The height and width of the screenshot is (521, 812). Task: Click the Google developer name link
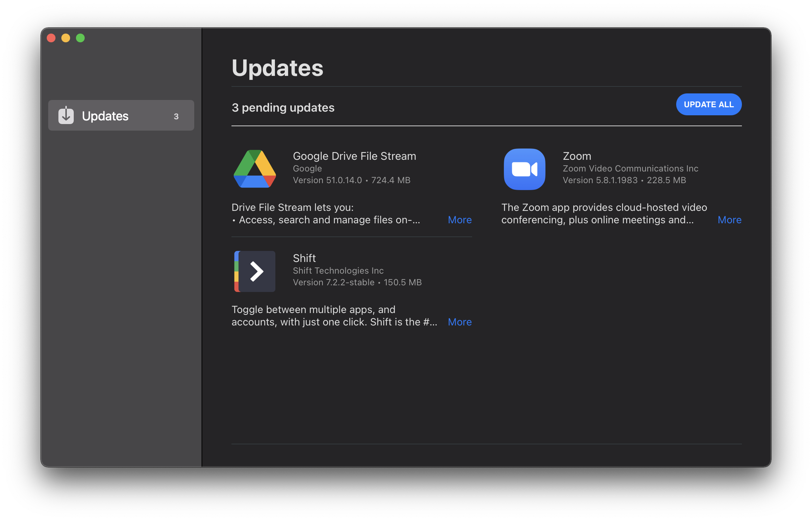(x=307, y=168)
